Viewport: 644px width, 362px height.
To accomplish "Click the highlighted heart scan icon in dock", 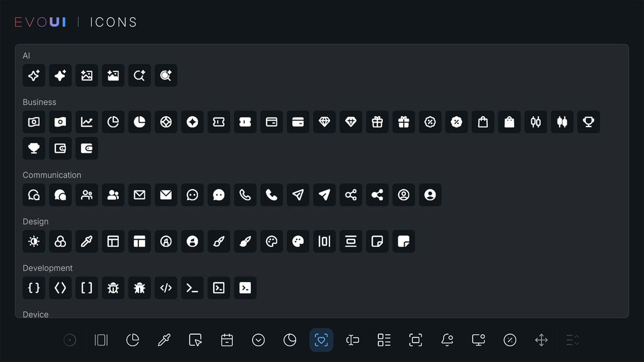I will click(321, 340).
